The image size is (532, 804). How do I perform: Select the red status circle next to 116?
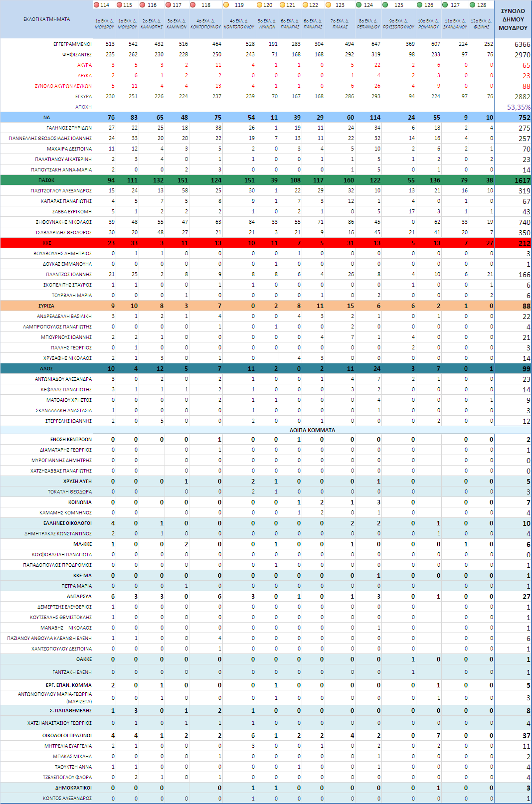point(143,5)
